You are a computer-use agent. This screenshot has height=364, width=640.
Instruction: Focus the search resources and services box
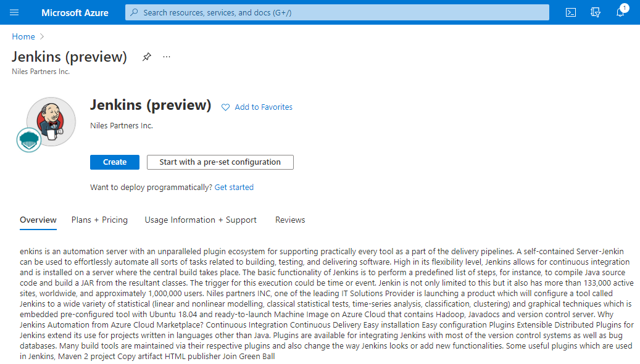click(x=336, y=12)
